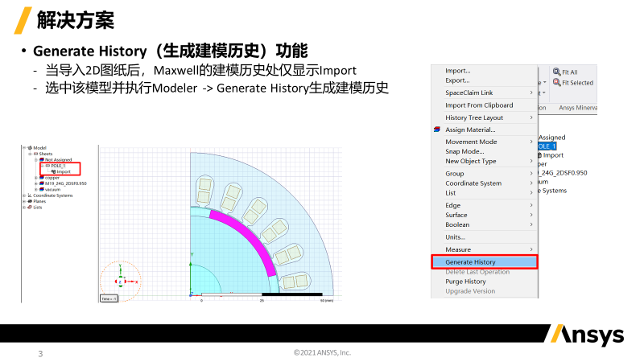Click the POLE_1 sheet icon in tree

point(47,166)
